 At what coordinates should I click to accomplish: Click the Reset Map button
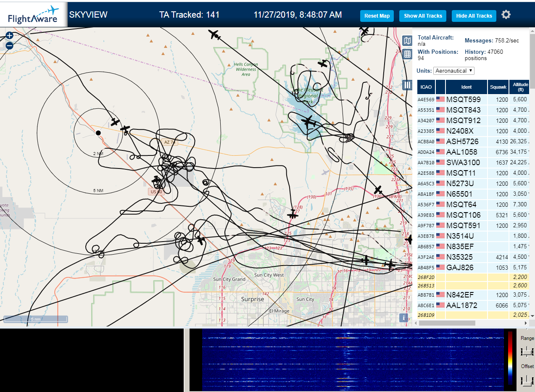377,16
